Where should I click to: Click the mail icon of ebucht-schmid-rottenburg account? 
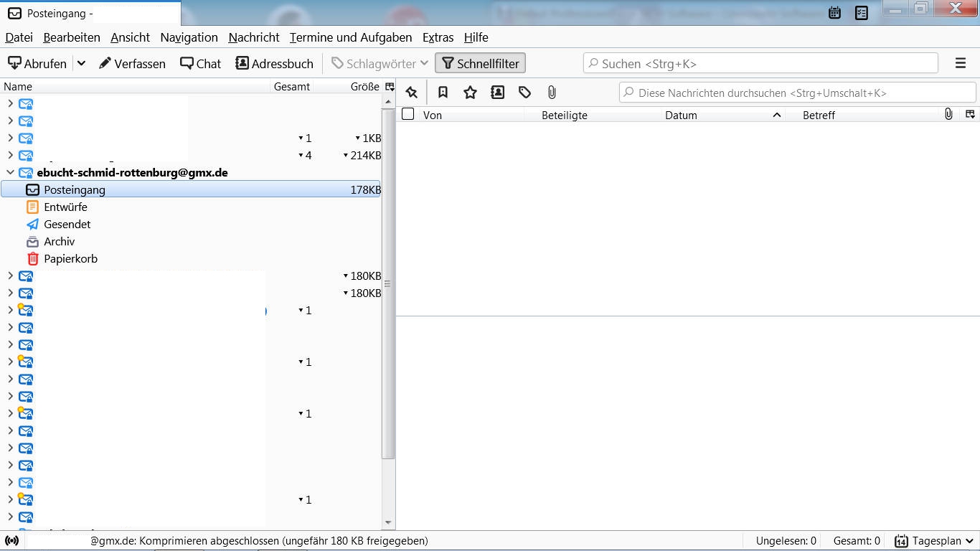coord(26,173)
